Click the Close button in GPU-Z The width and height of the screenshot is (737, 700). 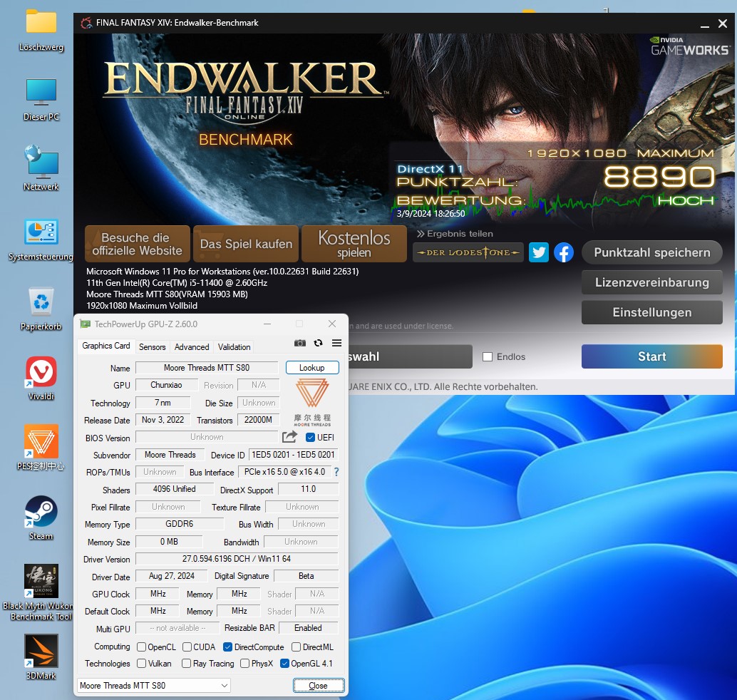(318, 686)
